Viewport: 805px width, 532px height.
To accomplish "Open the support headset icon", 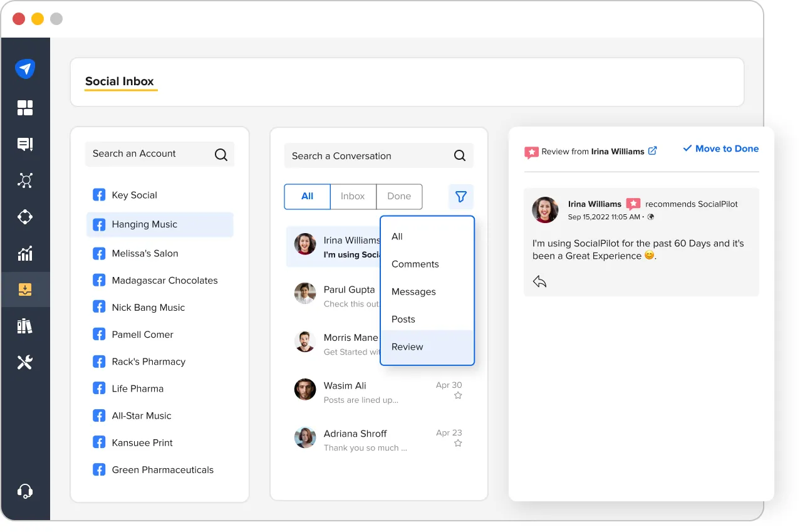I will point(25,491).
